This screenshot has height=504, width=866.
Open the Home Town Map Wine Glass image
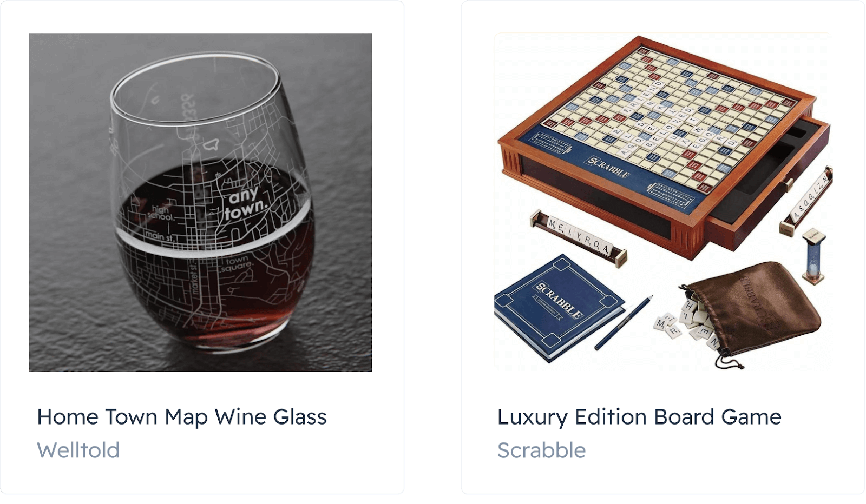click(x=200, y=202)
